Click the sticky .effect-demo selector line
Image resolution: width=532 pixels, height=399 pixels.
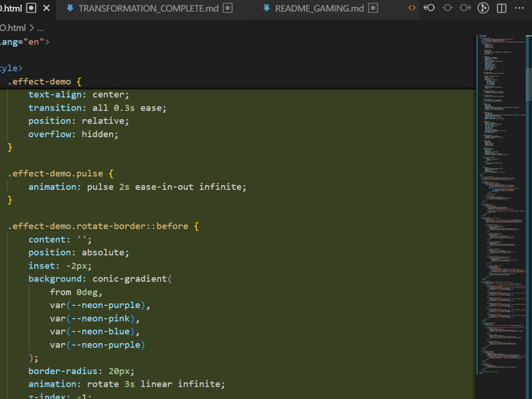(45, 81)
